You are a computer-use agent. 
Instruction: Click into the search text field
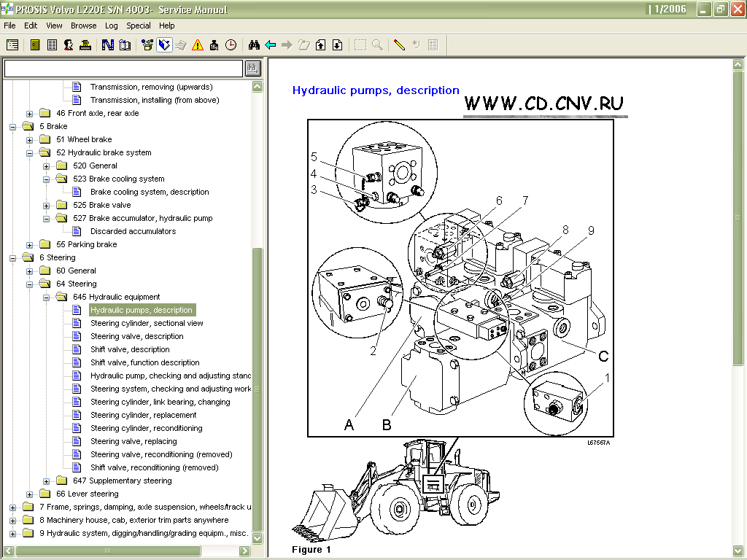pos(123,69)
